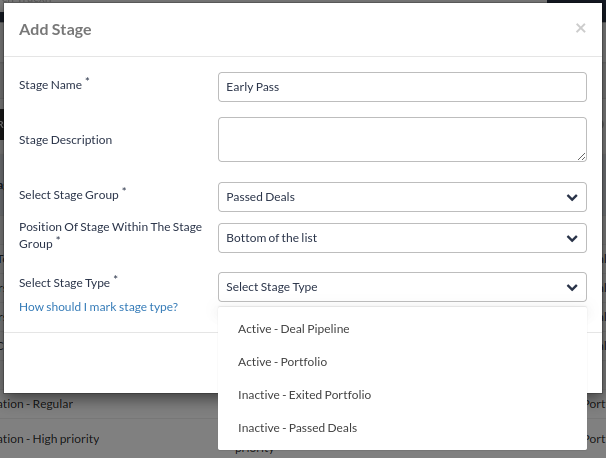Screen dimensions: 606x458
Task: Click the chevron on the Stage Group dropdown
Action: pos(572,197)
